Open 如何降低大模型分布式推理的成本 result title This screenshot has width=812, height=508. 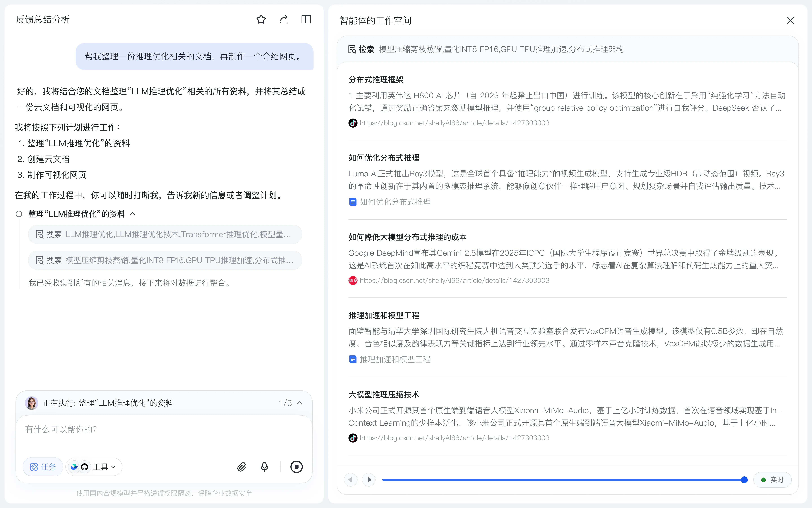[x=407, y=237]
